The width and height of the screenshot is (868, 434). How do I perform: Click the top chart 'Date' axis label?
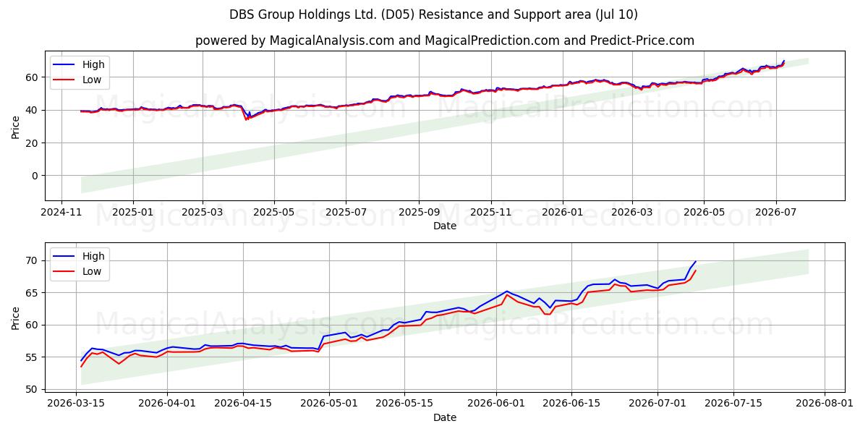[445, 226]
